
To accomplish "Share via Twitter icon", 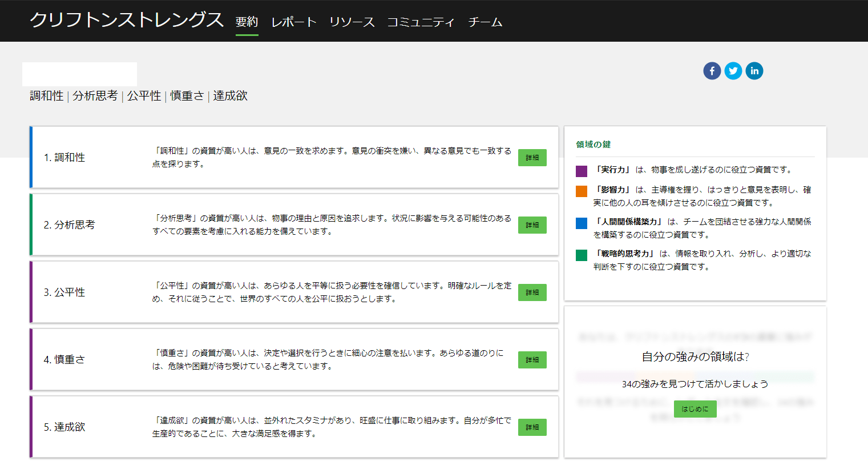I will 733,71.
